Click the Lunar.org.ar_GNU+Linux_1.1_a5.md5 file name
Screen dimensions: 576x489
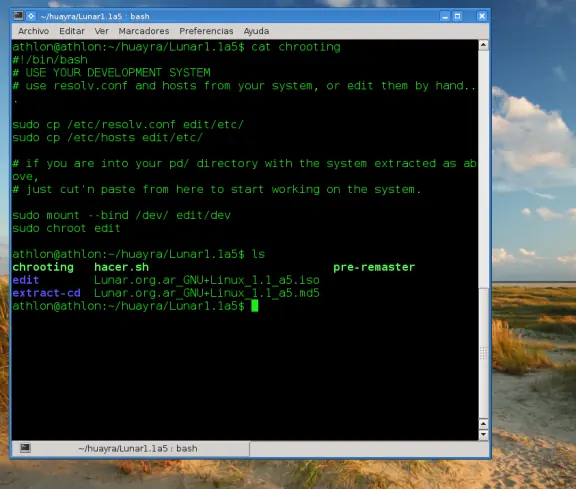pyautogui.click(x=207, y=293)
